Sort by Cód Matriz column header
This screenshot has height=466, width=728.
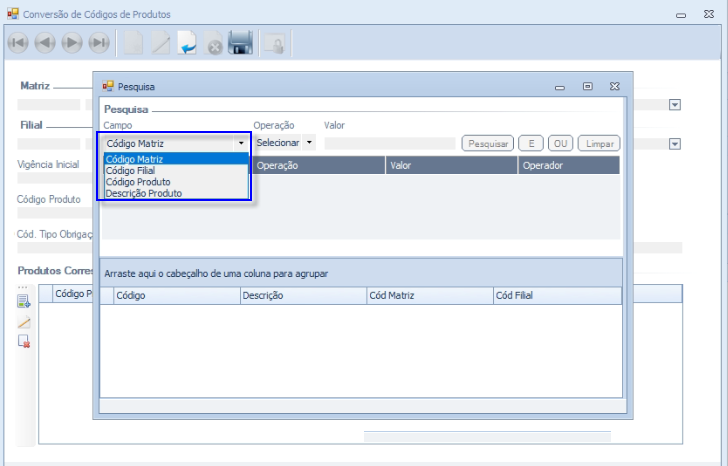(430, 296)
